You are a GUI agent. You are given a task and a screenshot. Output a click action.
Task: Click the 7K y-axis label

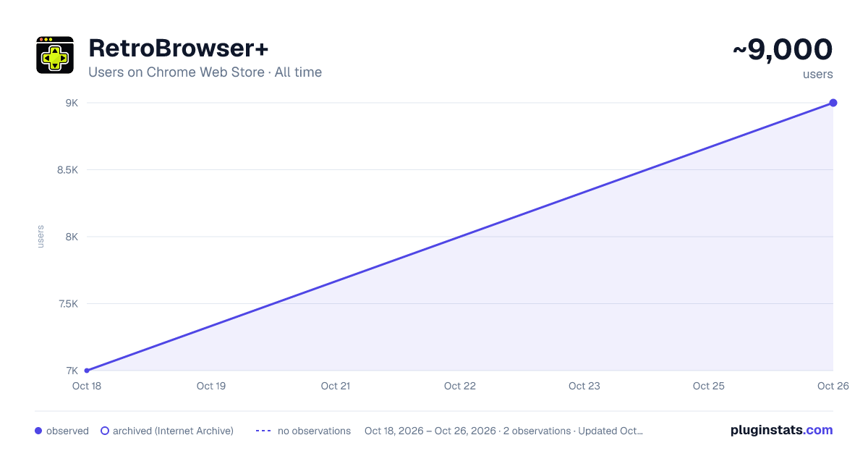pyautogui.click(x=72, y=371)
